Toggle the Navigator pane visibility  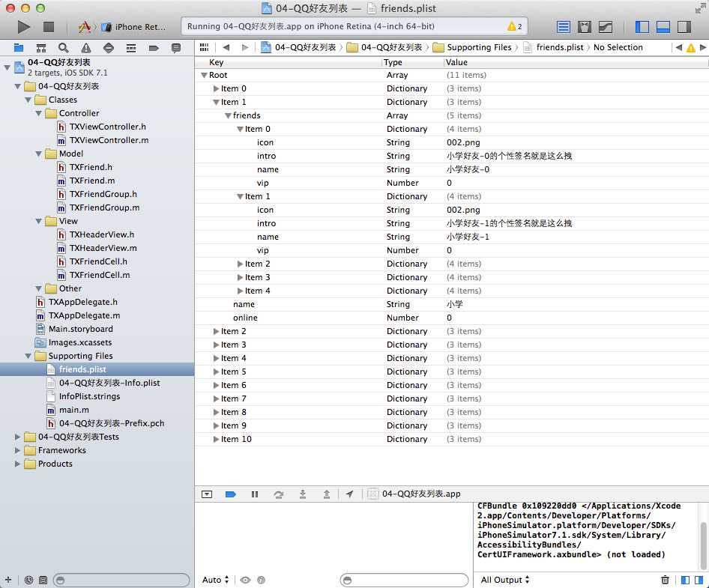(x=642, y=27)
